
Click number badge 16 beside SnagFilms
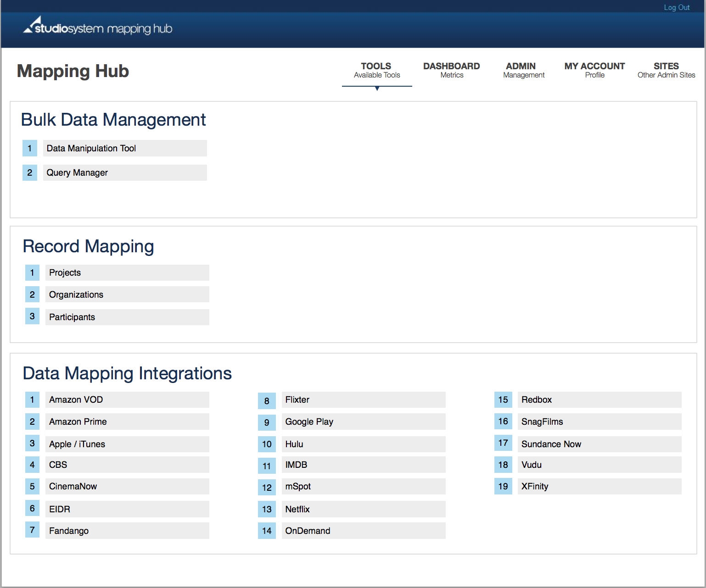point(503,421)
